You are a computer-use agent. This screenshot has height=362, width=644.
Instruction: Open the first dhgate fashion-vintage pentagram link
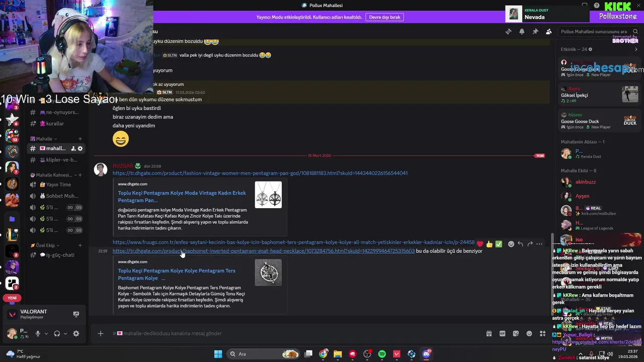pos(260,173)
